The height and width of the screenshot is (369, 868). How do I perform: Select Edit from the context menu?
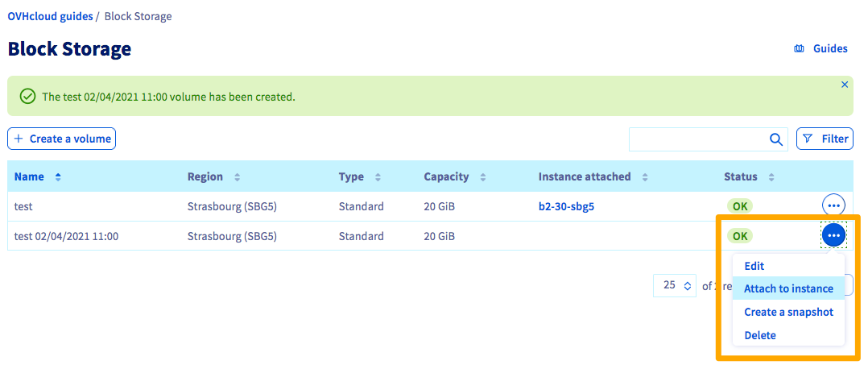coord(754,266)
